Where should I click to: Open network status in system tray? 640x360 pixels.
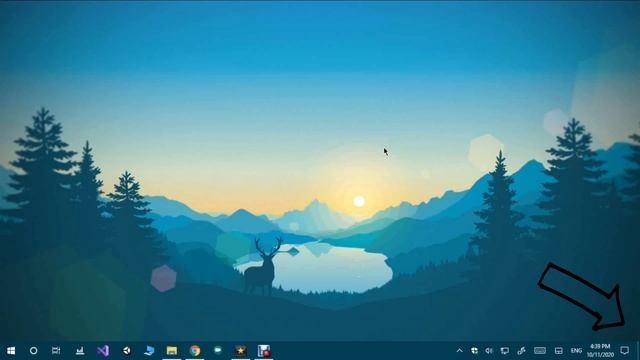[504, 351]
